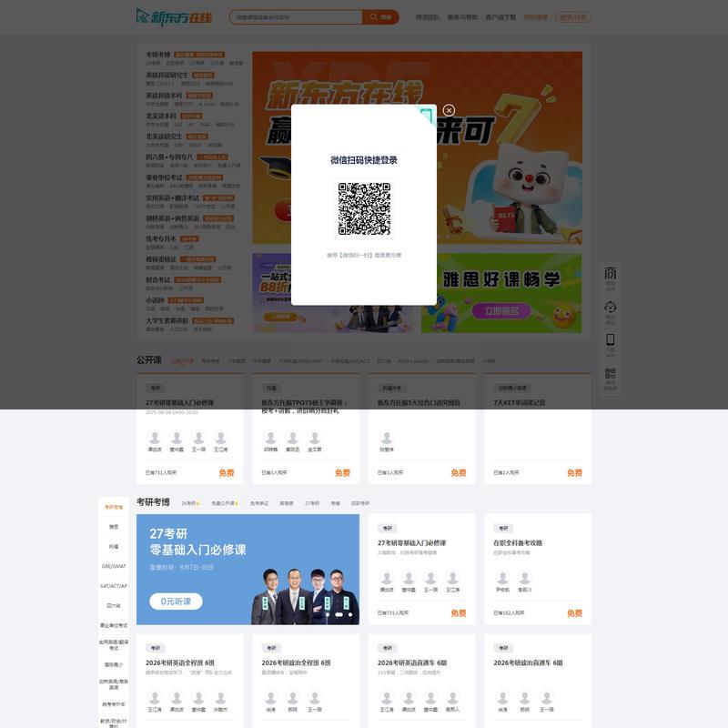Click the 雅思好课畅学 green banner
The image size is (728, 728).
pyautogui.click(x=501, y=293)
